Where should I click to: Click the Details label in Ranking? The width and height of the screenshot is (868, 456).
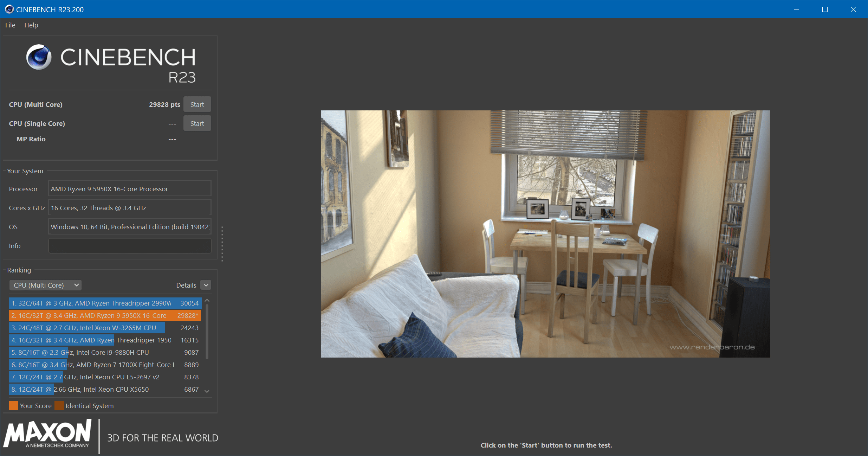click(x=186, y=285)
